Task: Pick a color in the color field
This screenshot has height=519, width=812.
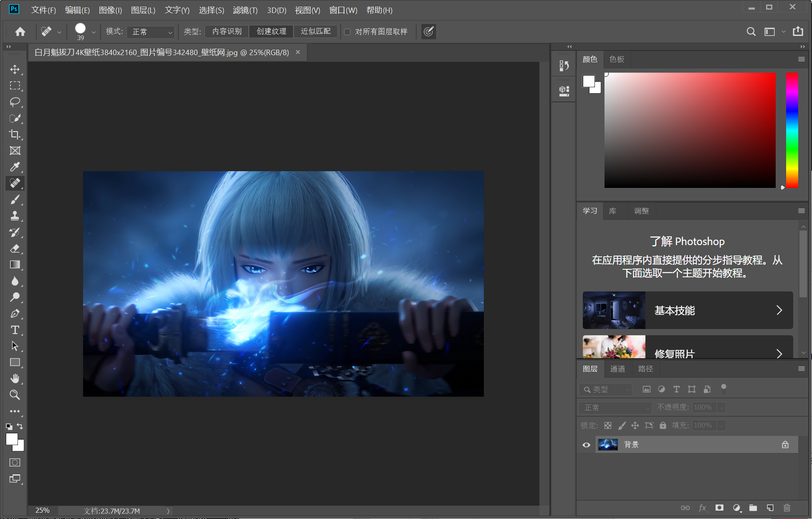Action: (690, 130)
